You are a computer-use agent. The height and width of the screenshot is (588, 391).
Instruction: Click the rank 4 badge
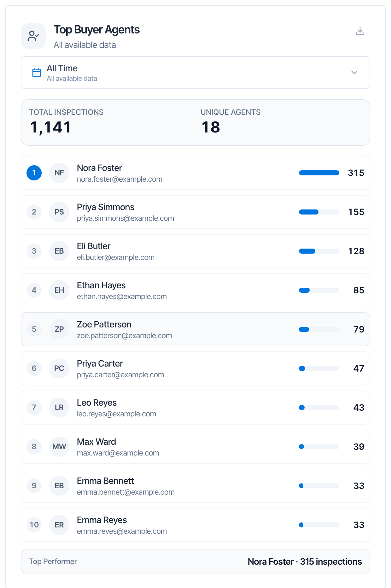[34, 290]
